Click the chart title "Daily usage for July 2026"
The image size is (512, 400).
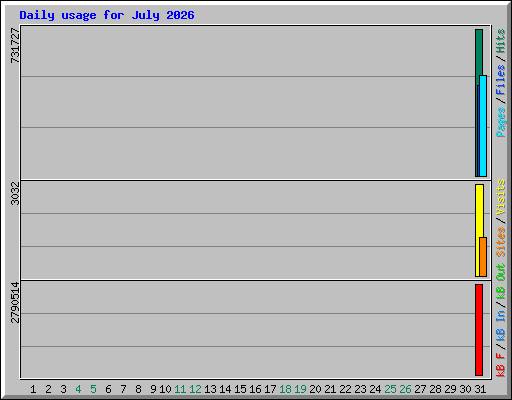(107, 15)
